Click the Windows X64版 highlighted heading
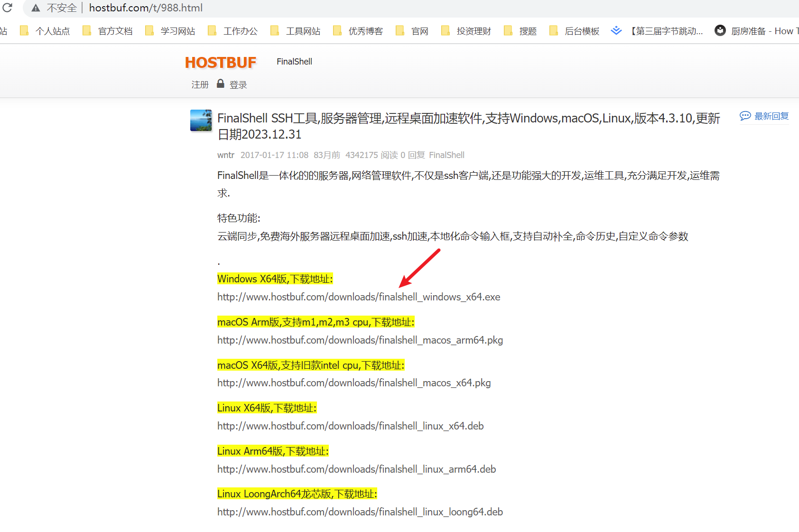This screenshot has height=532, width=799. pyautogui.click(x=275, y=279)
